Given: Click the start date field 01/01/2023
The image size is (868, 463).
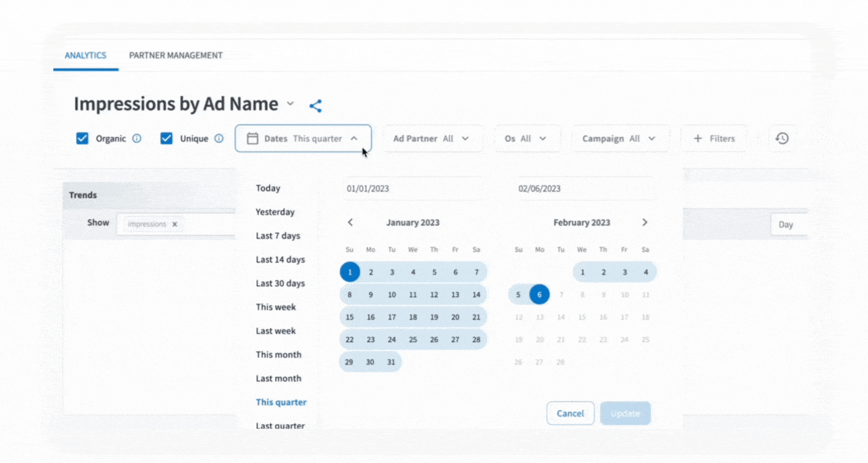Looking at the screenshot, I should pyautogui.click(x=411, y=188).
